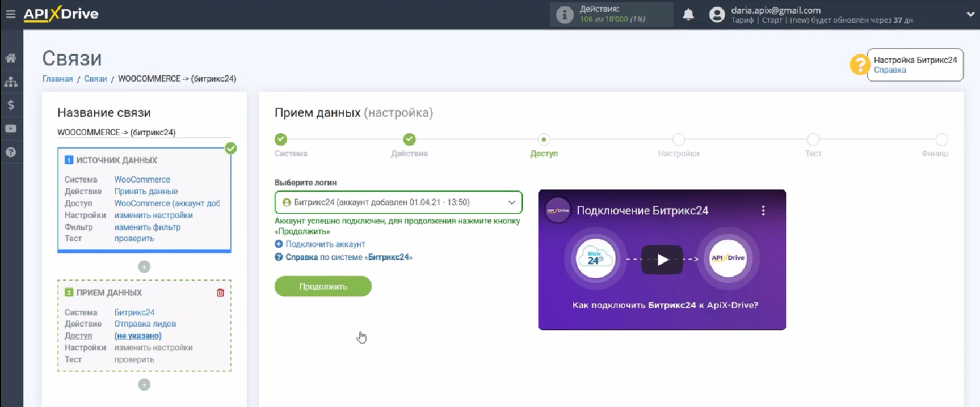This screenshot has width=980, height=407.
Task: Open the Битрикс24 login dropdown
Action: pos(398,202)
